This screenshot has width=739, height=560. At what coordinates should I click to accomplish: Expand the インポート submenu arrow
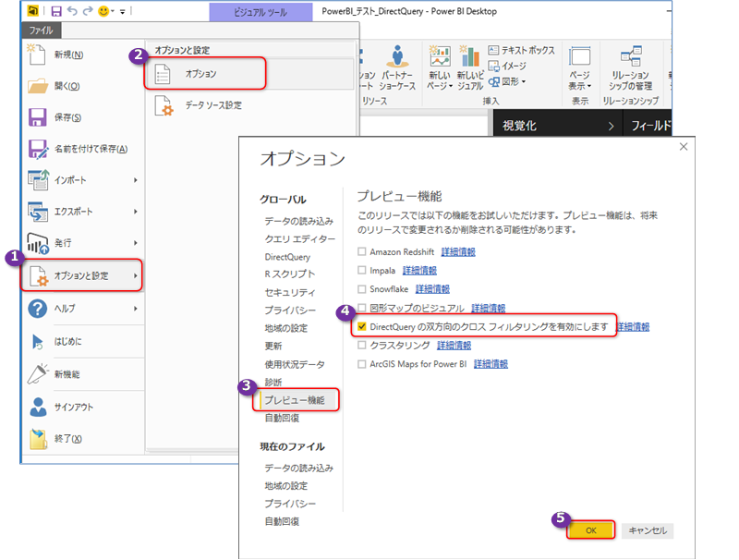pos(135,180)
